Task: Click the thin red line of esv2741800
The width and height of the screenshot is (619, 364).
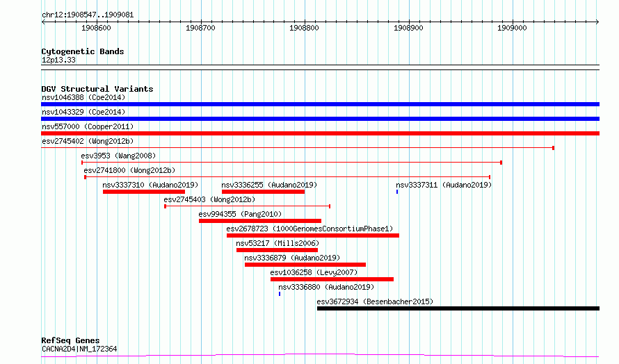Action: [287, 177]
